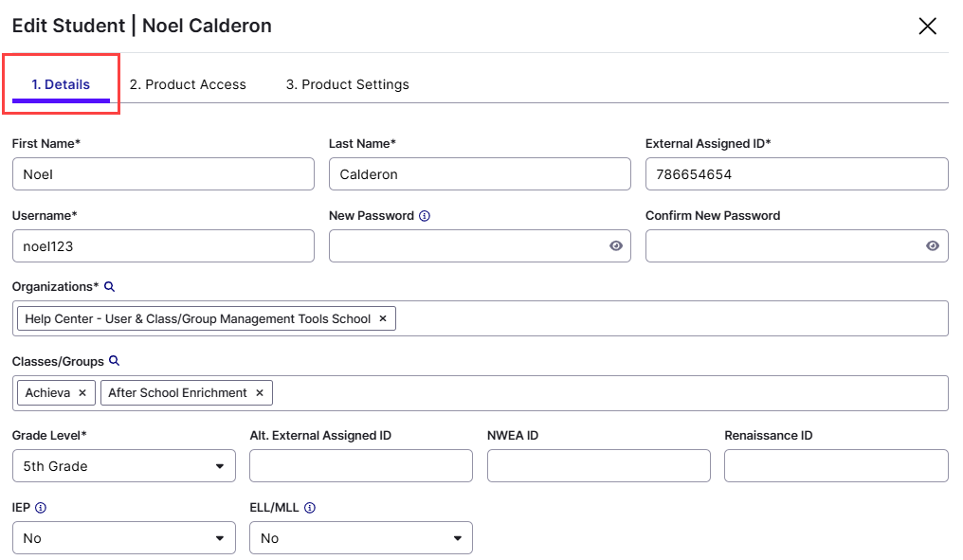Remove the After School Enrichment tag
Screen dimensions: 963x560
(259, 391)
